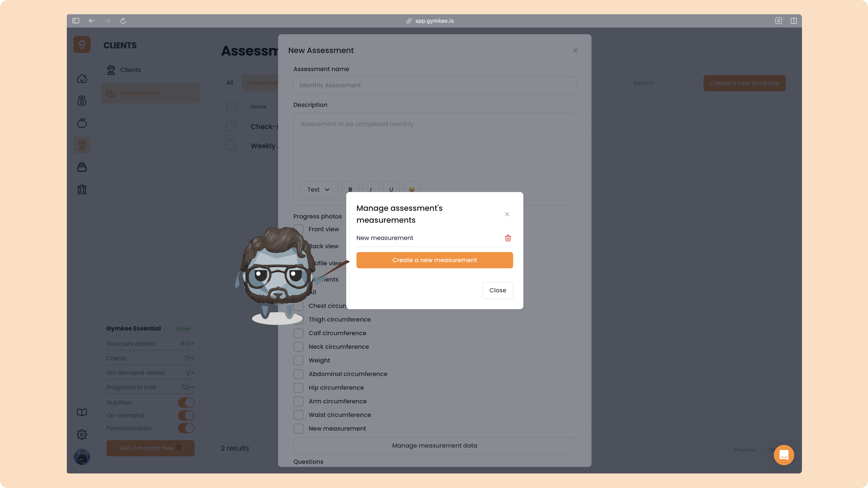
Task: Click the Assessments ruler icon in sidebar
Action: (111, 93)
